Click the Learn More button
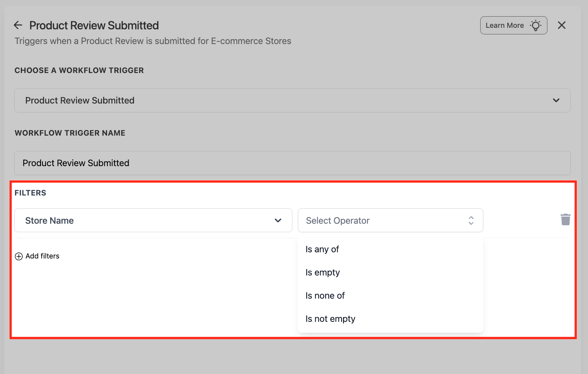This screenshot has width=588, height=374. (513, 25)
